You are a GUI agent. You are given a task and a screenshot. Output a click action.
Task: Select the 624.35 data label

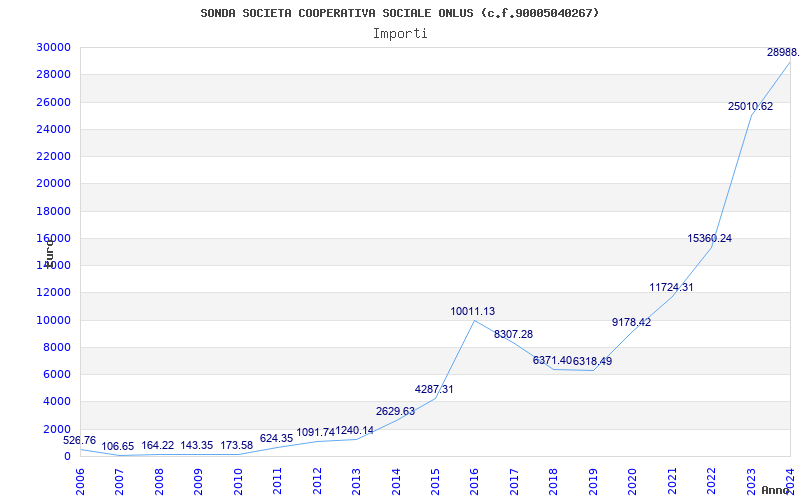276,439
